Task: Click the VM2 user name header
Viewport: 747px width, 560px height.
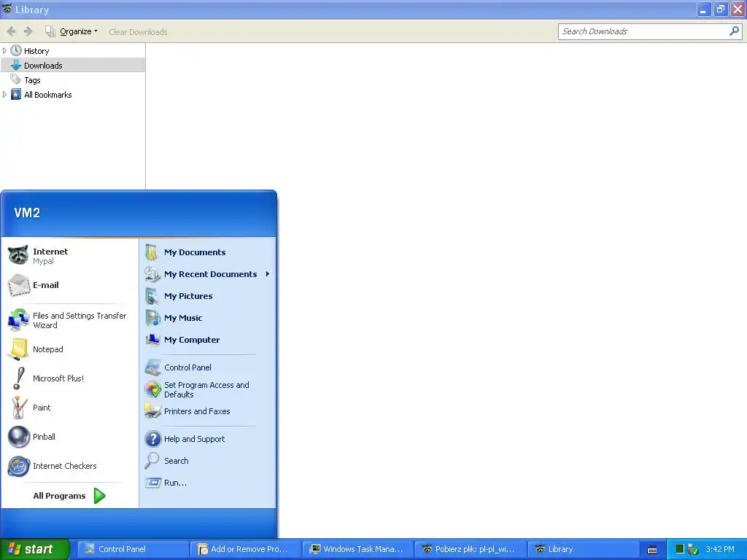Action: pyautogui.click(x=27, y=213)
